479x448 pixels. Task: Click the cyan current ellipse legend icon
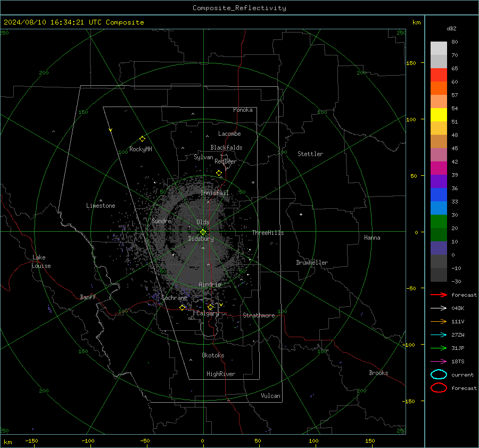(x=439, y=374)
